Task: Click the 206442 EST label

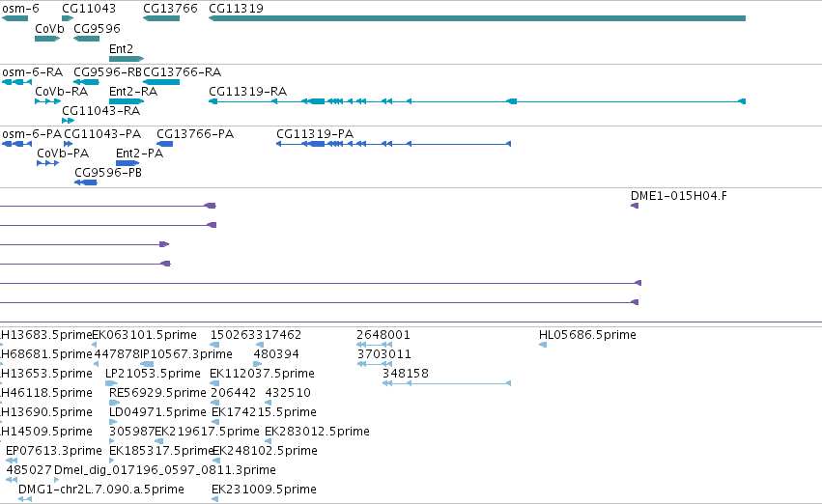Action: (x=234, y=392)
